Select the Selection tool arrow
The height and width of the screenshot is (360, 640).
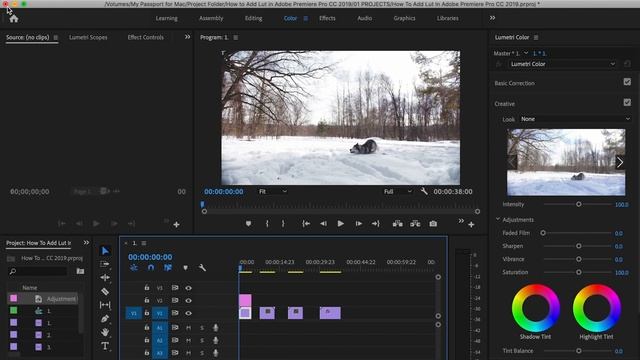105,251
